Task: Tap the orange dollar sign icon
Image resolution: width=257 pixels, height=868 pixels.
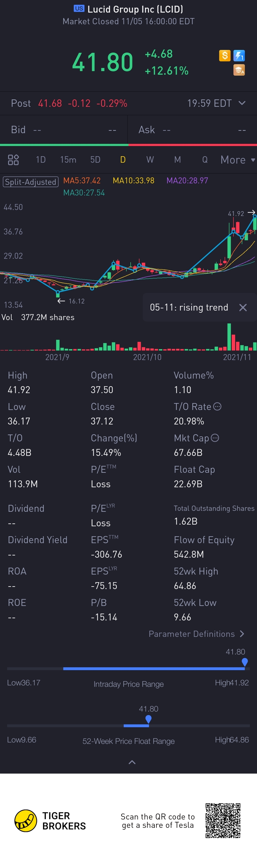Action: pos(225,56)
